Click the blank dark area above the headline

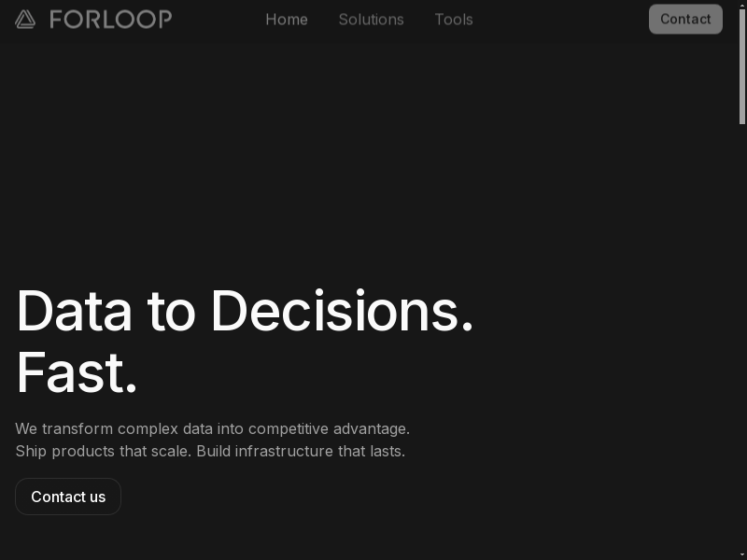coord(280,159)
